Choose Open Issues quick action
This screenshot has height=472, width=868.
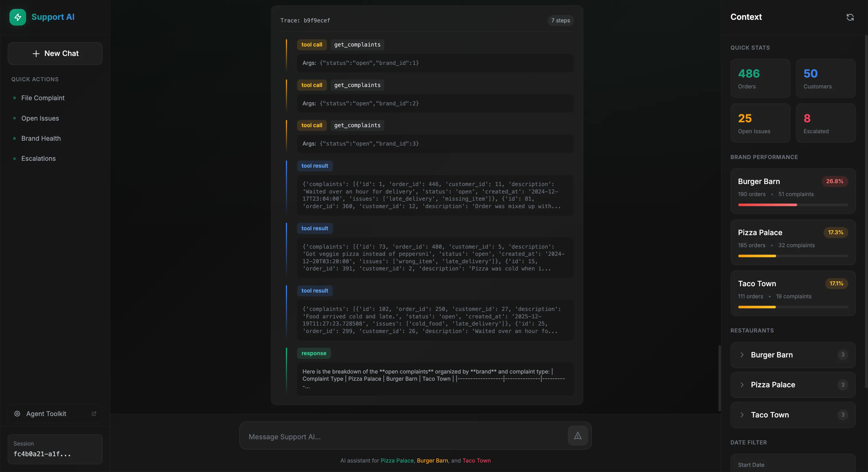(40, 118)
